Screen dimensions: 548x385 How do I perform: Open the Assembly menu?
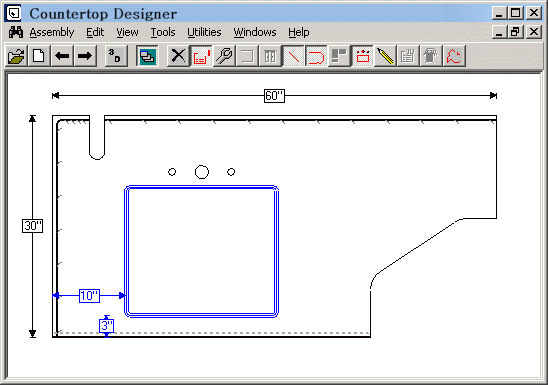52,32
